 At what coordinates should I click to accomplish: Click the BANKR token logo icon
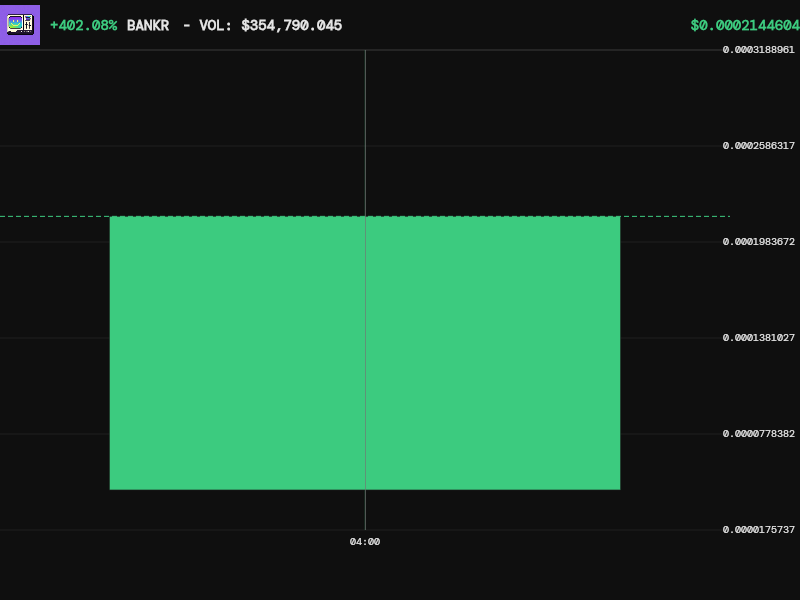(19, 25)
